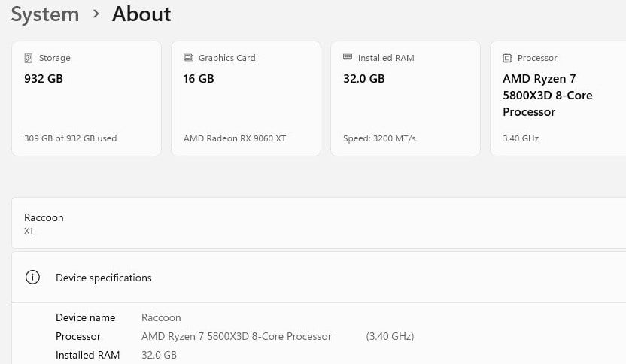The width and height of the screenshot is (626, 364).
Task: Collapse the Device specifications section
Action: (x=316, y=278)
